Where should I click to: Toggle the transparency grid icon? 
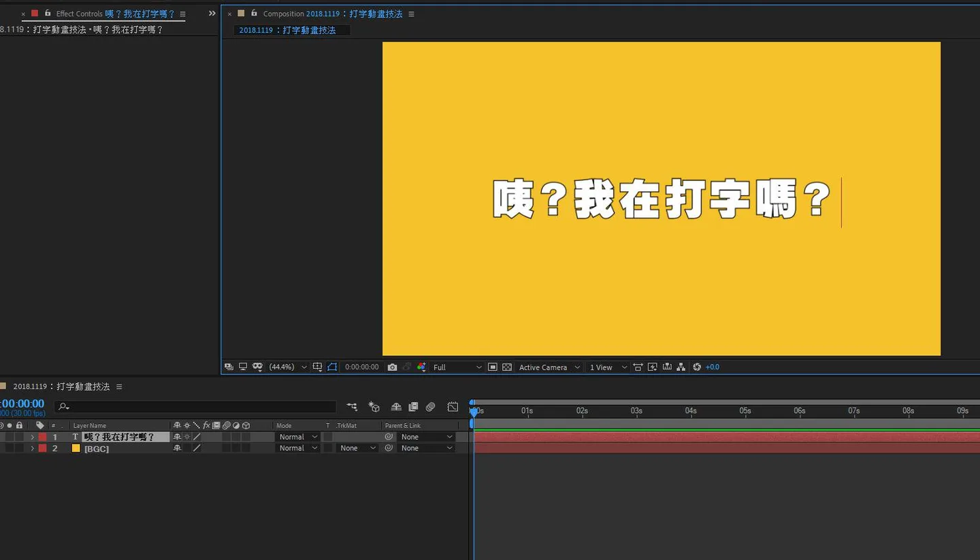507,367
